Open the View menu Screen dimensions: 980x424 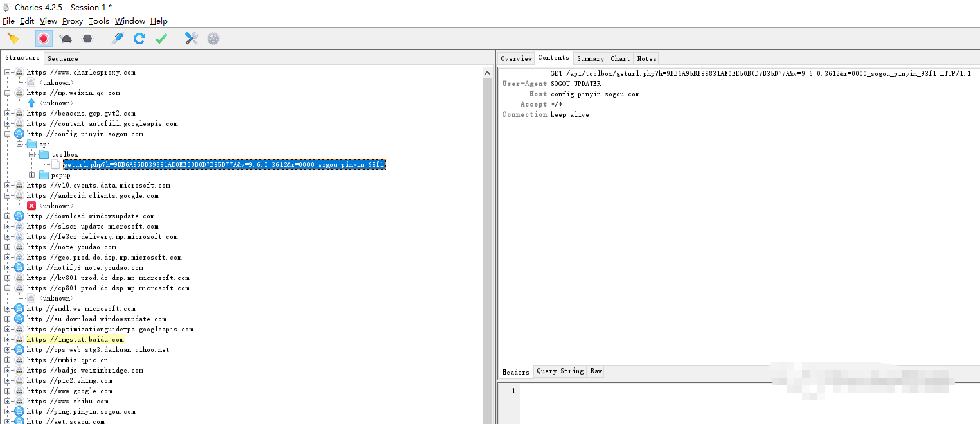48,21
